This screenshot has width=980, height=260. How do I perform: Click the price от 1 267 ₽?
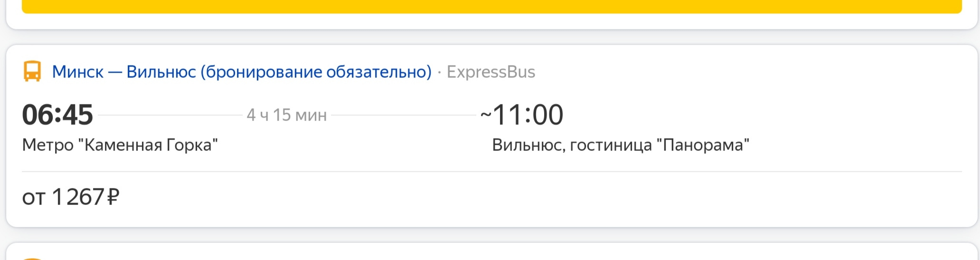coord(71,197)
